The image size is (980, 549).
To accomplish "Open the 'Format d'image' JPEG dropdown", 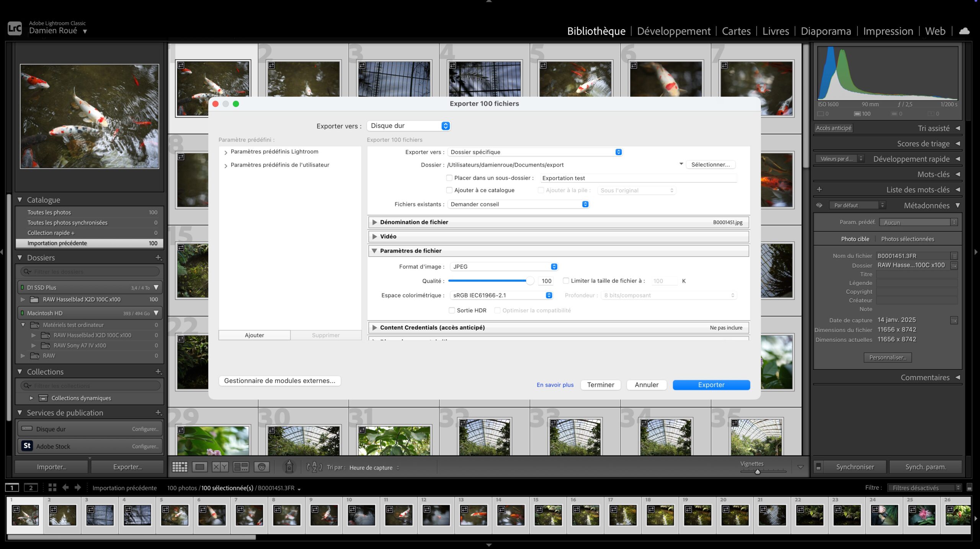I will 504,266.
